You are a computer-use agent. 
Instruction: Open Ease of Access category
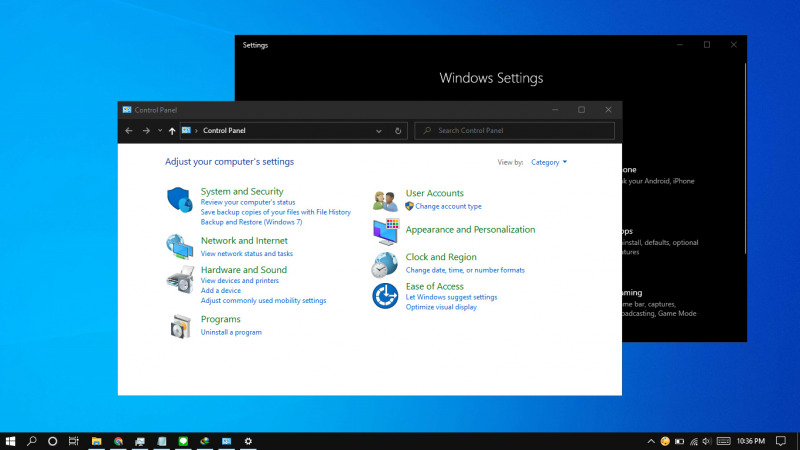434,286
